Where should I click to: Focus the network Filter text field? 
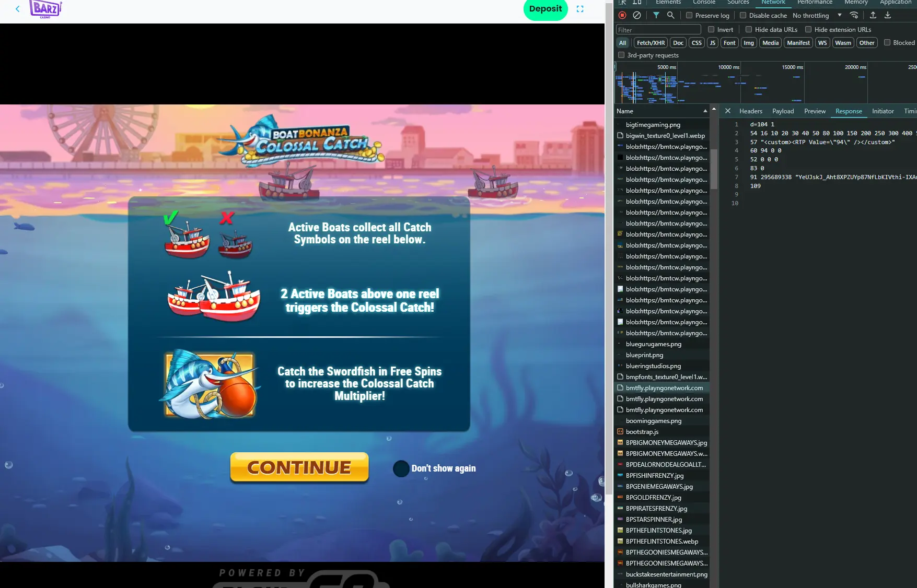click(658, 30)
